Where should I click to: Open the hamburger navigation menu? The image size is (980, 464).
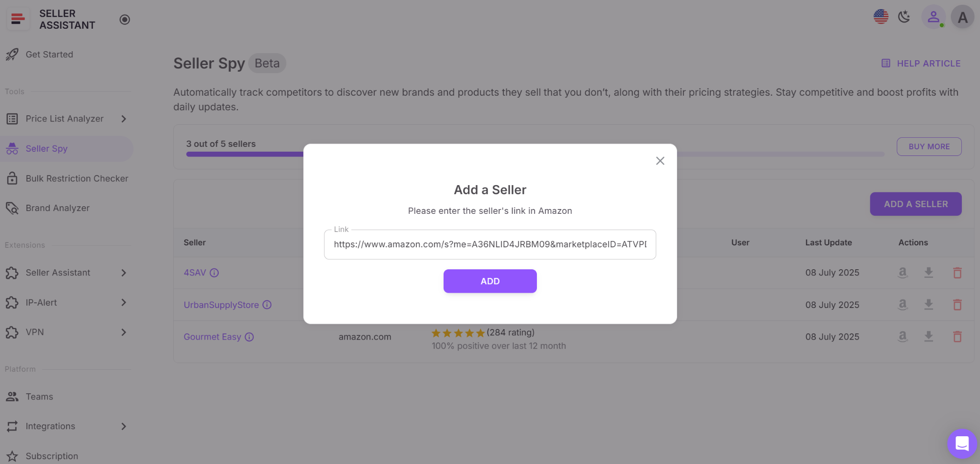pyautogui.click(x=18, y=19)
